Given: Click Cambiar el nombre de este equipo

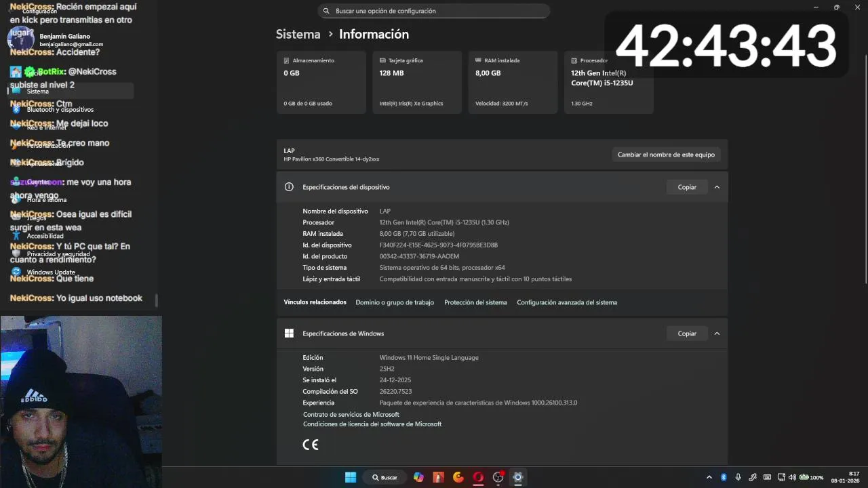Looking at the screenshot, I should (x=666, y=155).
